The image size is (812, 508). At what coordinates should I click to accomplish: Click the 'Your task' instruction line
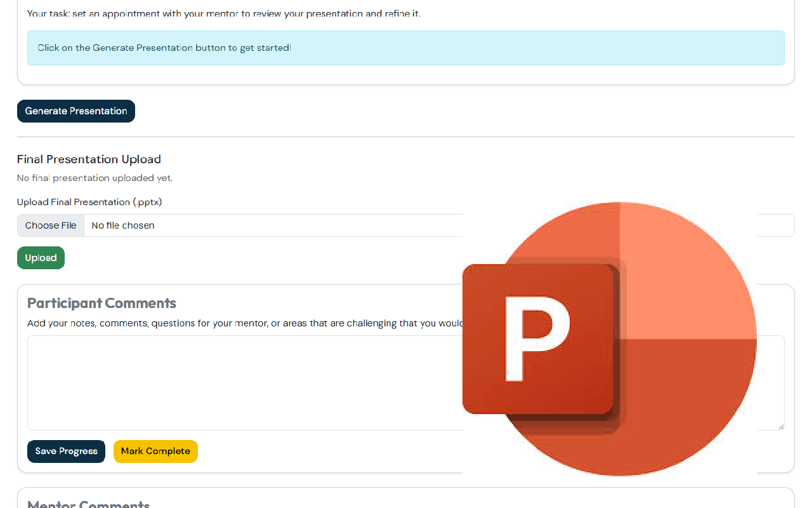pos(223,13)
